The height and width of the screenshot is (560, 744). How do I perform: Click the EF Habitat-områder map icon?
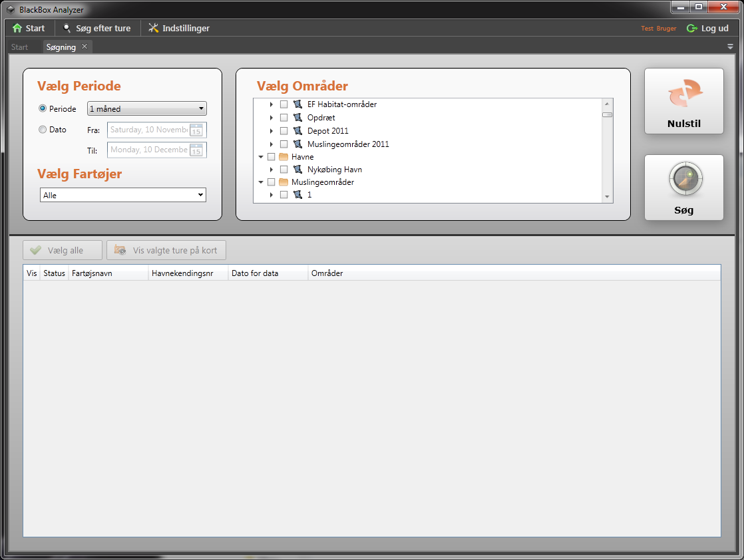298,104
